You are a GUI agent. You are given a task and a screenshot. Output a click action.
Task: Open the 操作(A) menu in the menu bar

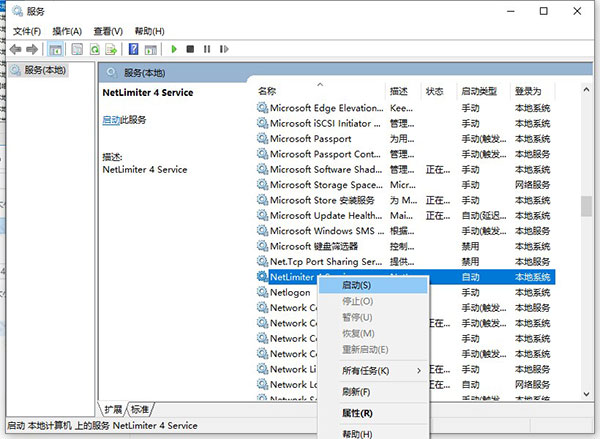pos(65,31)
